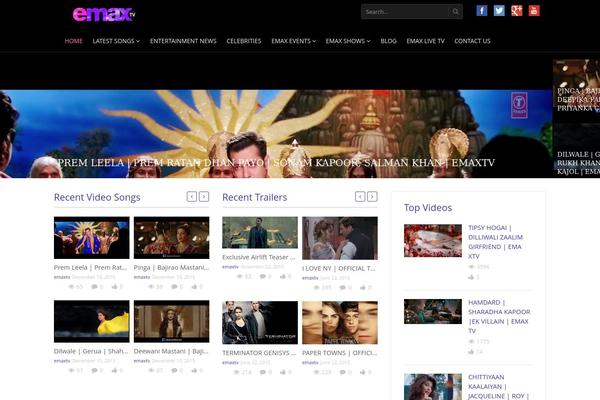Open the Contact Us menu item

pyautogui.click(x=472, y=41)
